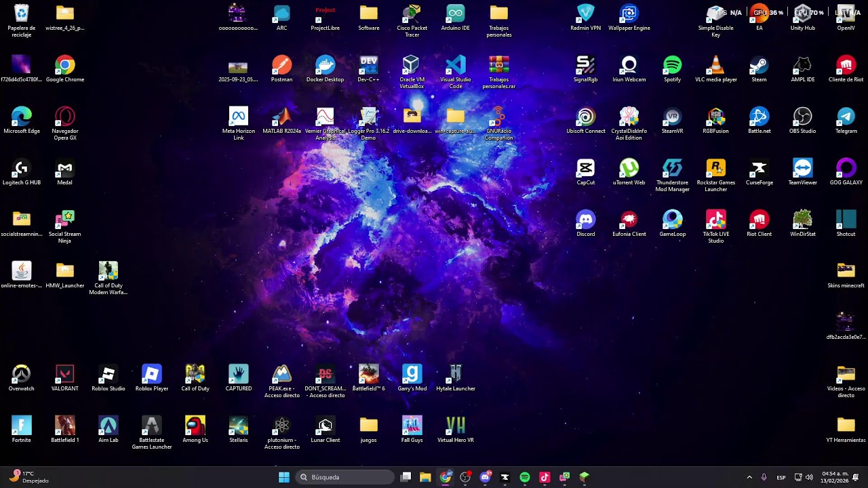Open the Logitech G HUB shortcut
The image size is (868, 488).
point(22,169)
